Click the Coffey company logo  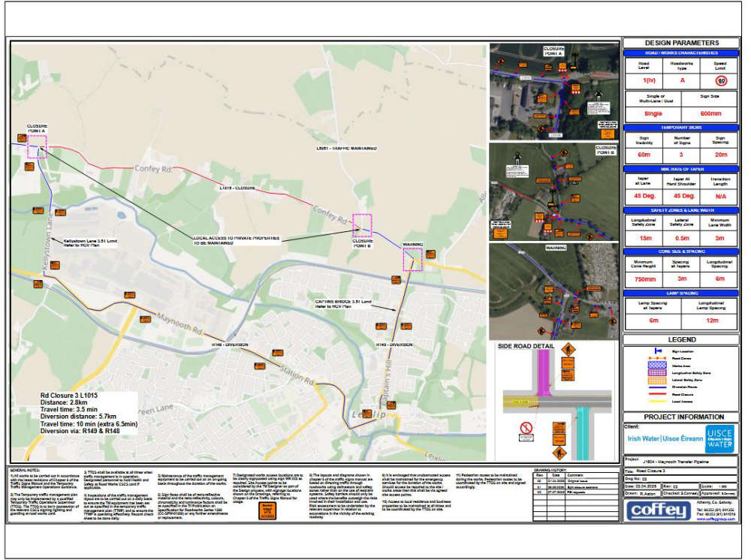[x=659, y=510]
